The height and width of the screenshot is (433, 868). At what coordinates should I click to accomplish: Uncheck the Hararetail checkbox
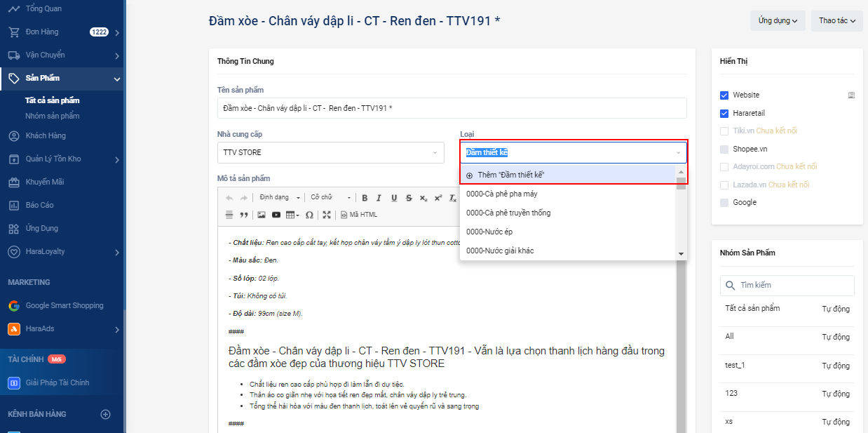point(724,113)
